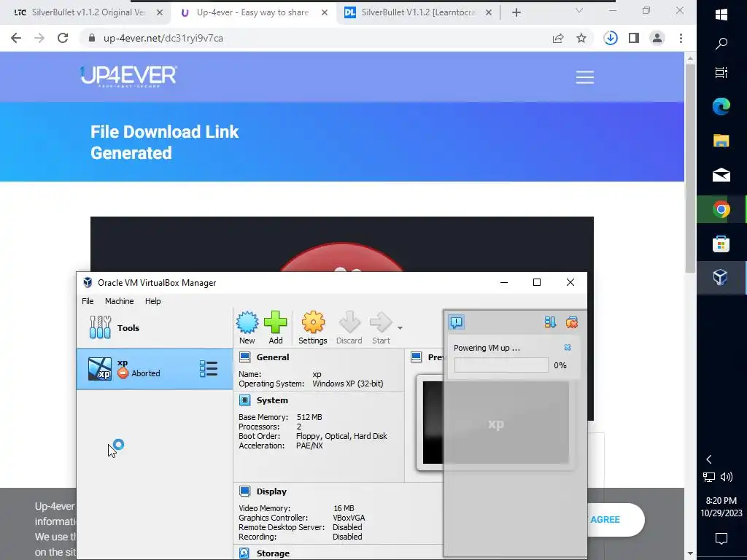Click the General section header
747x560 pixels.
273,357
